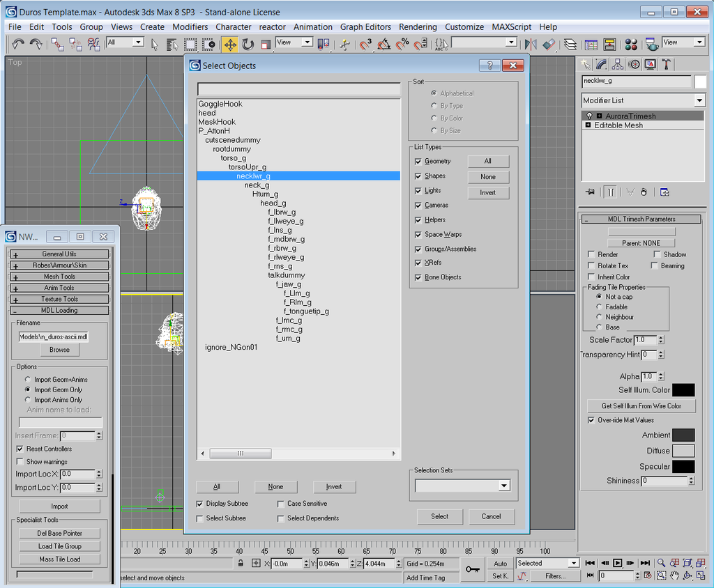Toggle Percent Snap icon
714x588 pixels.
pyautogui.click(x=402, y=44)
